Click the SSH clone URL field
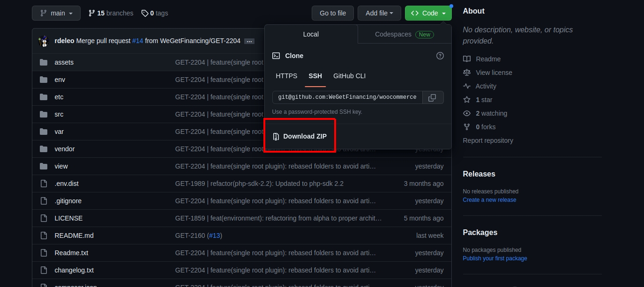The width and height of the screenshot is (644, 287). [347, 97]
